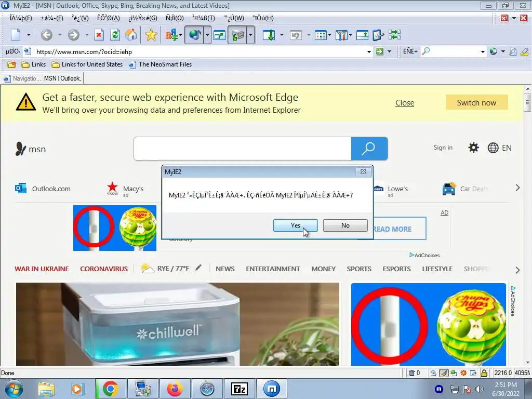Open the first menu ending in (F)
The width and height of the screenshot is (532, 399).
click(21, 18)
